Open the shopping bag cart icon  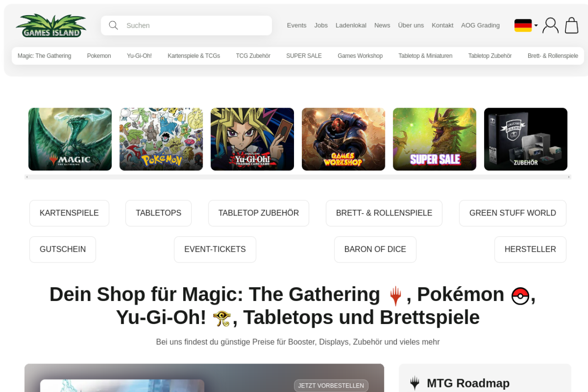[x=571, y=25]
